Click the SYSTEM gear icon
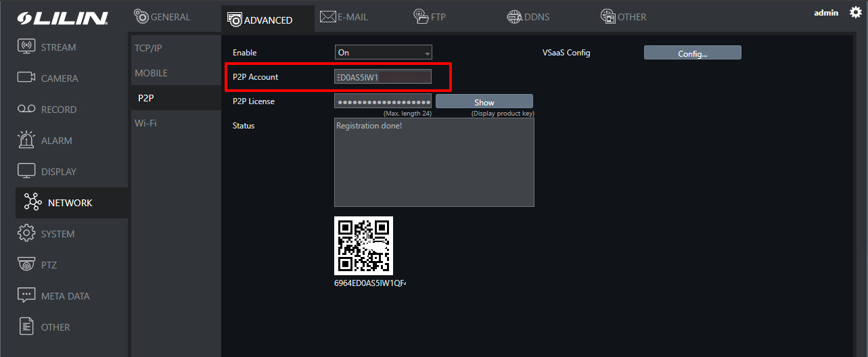 [26, 233]
